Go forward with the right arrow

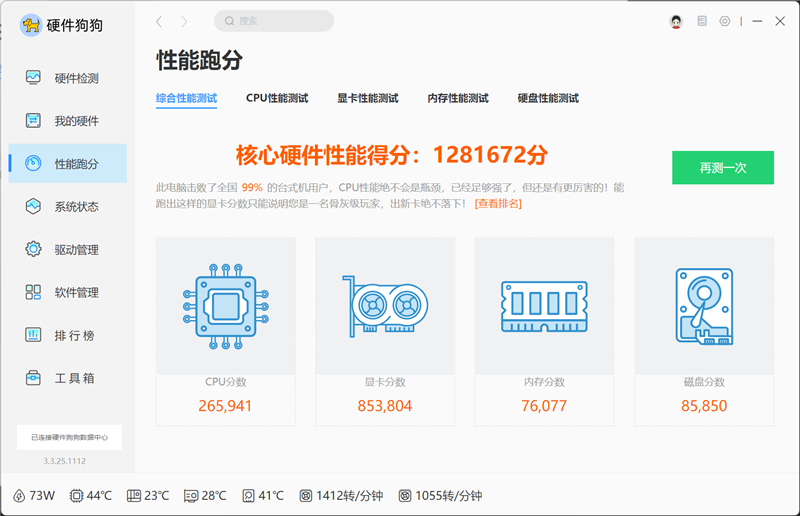click(x=184, y=21)
